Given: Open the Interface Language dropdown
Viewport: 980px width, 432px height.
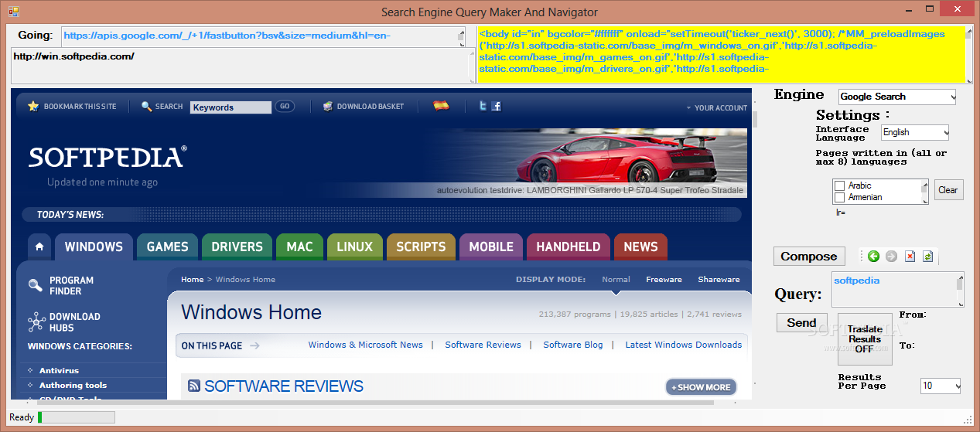Looking at the screenshot, I should coord(915,132).
